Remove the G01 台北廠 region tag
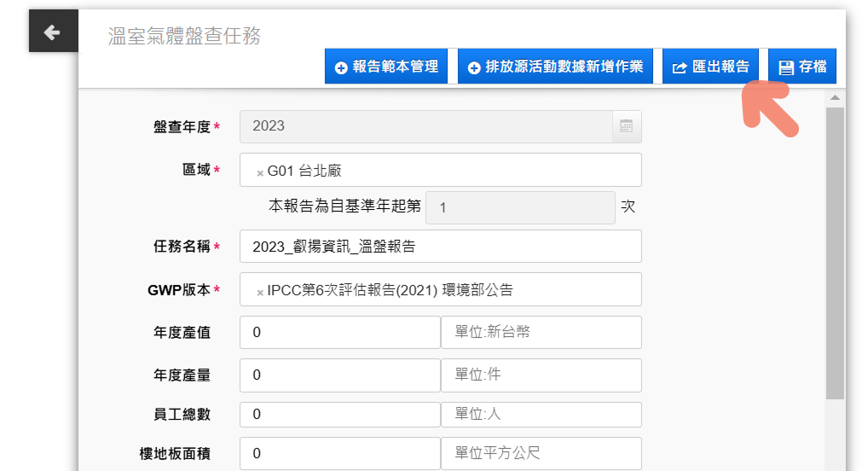Image resolution: width=868 pixels, height=471 pixels. [x=260, y=172]
